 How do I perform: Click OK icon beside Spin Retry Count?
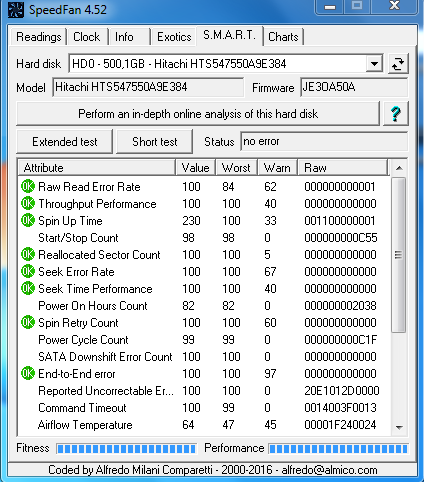point(28,322)
